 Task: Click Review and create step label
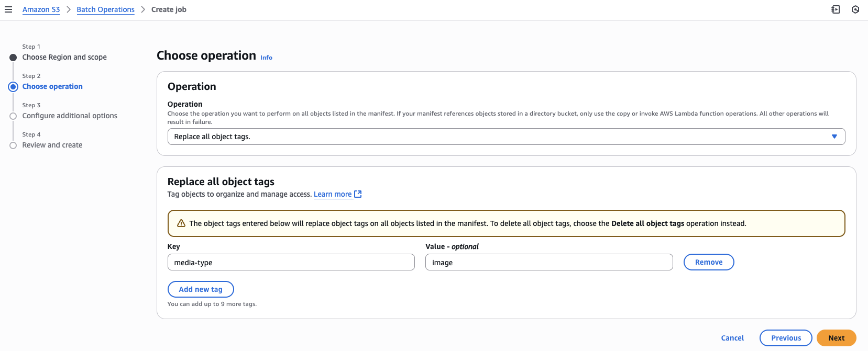52,145
